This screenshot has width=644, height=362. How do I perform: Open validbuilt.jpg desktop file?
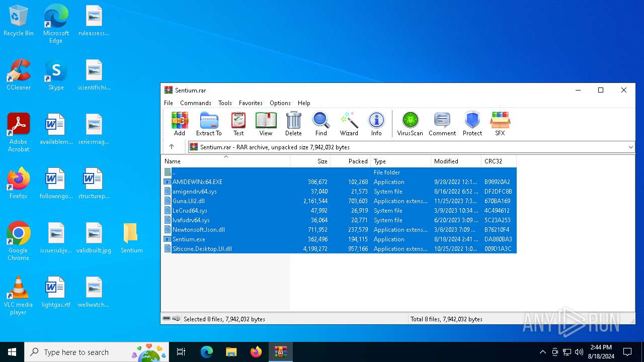[94, 238]
